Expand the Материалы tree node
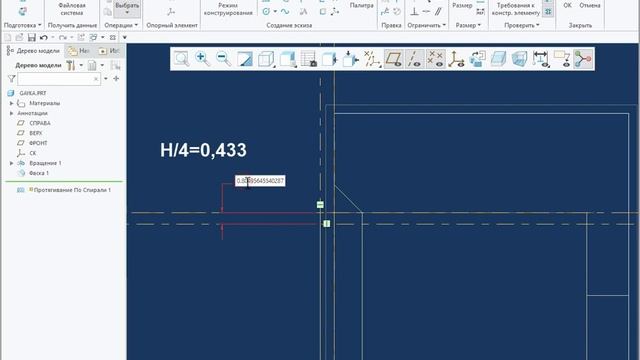 (x=11, y=103)
